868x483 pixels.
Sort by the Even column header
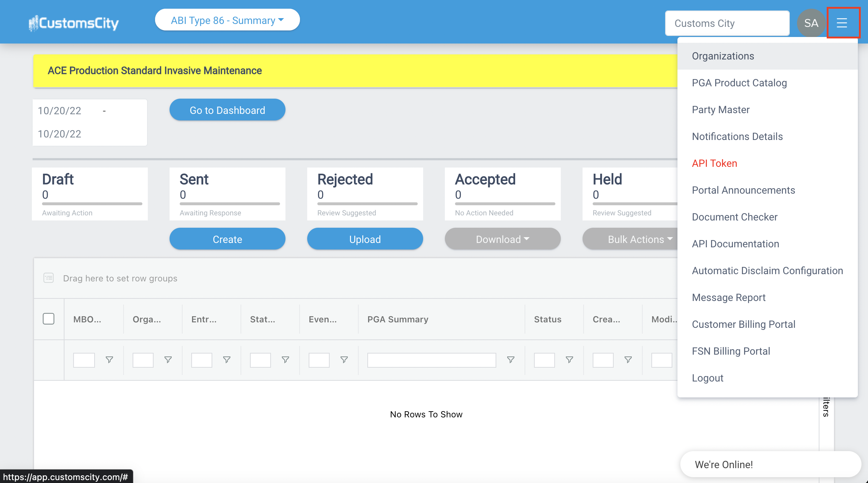tap(323, 319)
